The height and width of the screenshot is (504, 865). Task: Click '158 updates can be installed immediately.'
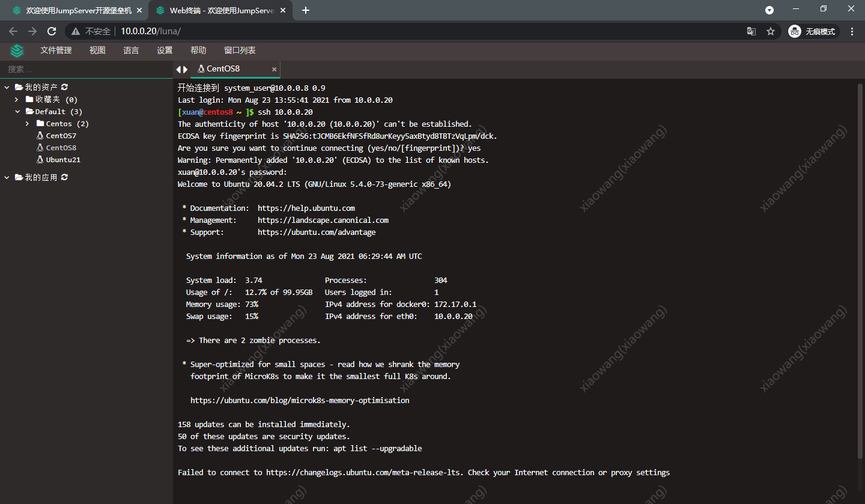pos(264,424)
